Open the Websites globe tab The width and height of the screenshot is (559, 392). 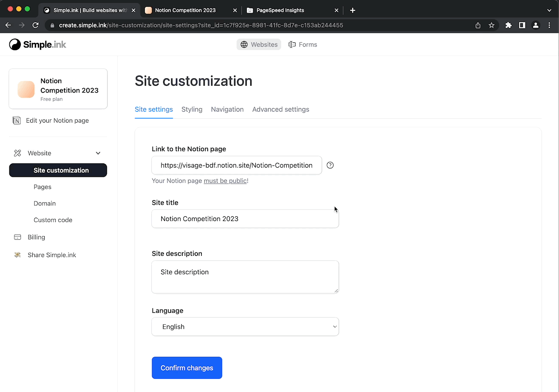(259, 45)
